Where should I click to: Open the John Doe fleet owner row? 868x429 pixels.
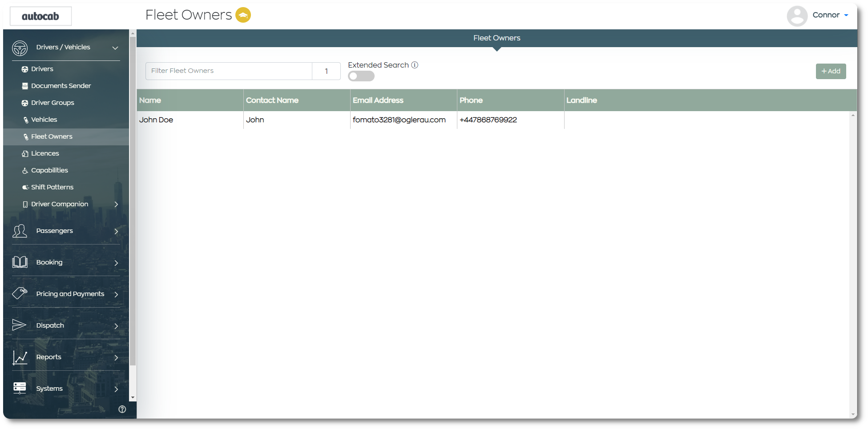156,120
